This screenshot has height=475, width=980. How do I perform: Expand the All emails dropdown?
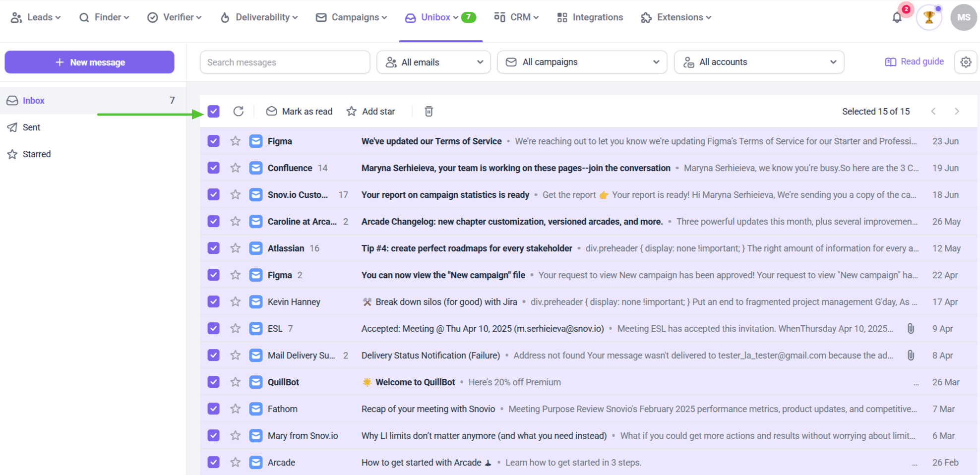433,62
